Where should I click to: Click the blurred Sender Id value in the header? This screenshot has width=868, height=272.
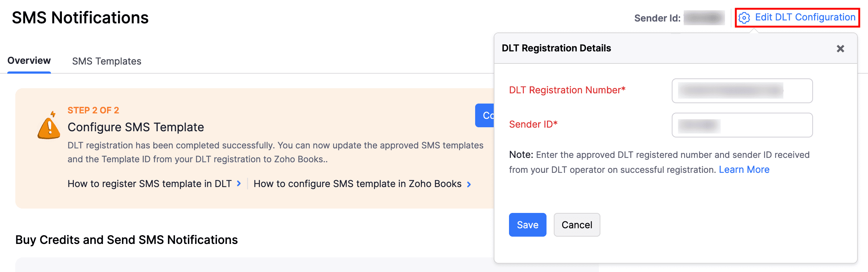click(704, 18)
